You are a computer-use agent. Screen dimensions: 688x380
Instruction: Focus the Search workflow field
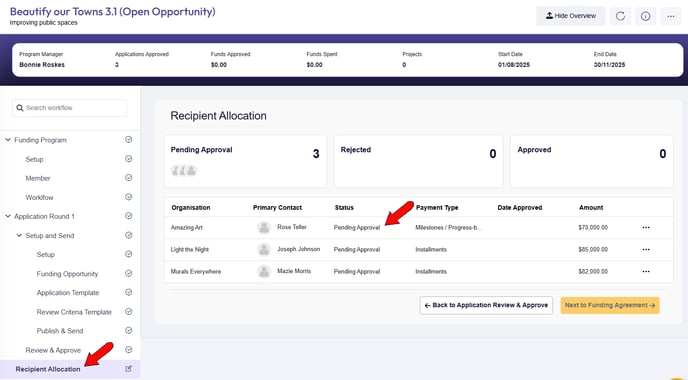pos(69,108)
